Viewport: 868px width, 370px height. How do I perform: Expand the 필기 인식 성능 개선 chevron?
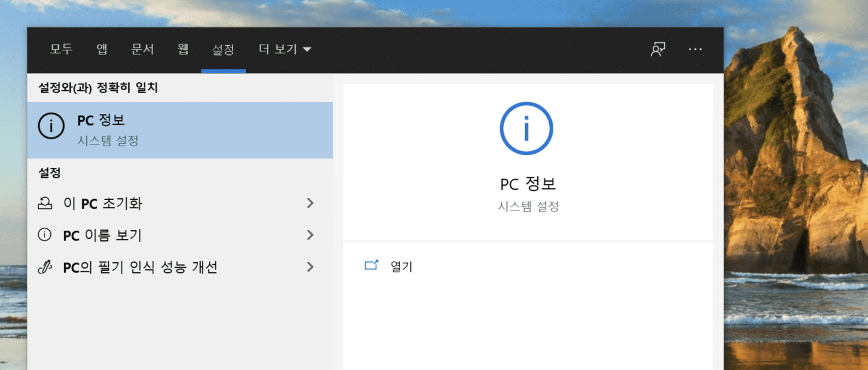[310, 267]
